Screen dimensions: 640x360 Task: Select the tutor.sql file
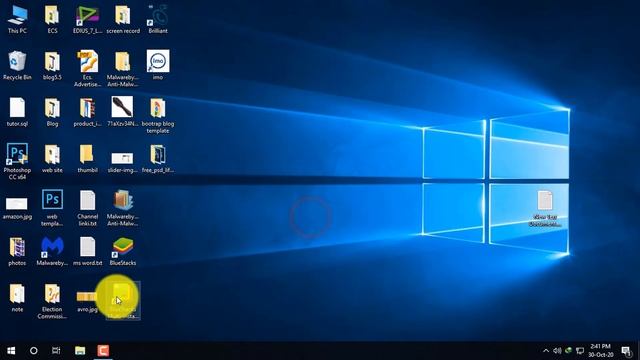(x=17, y=112)
